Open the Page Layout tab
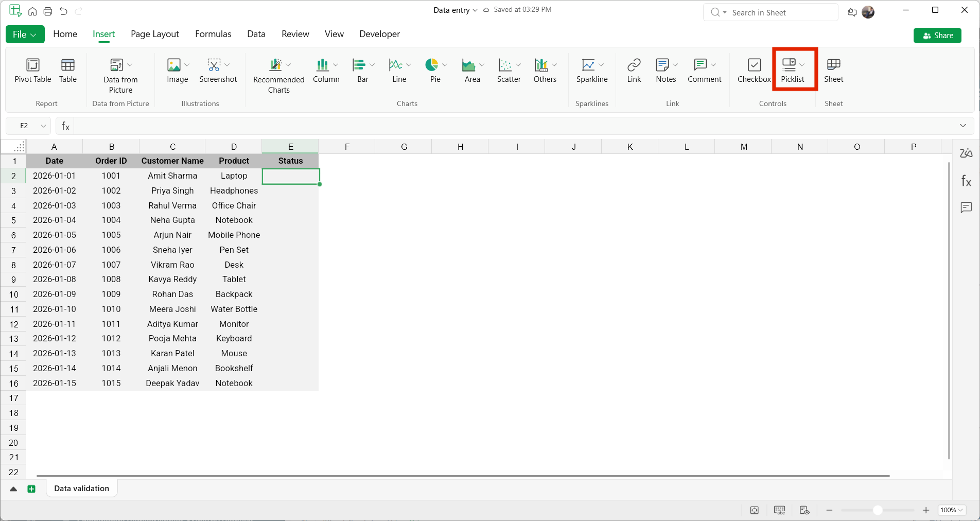 point(154,34)
